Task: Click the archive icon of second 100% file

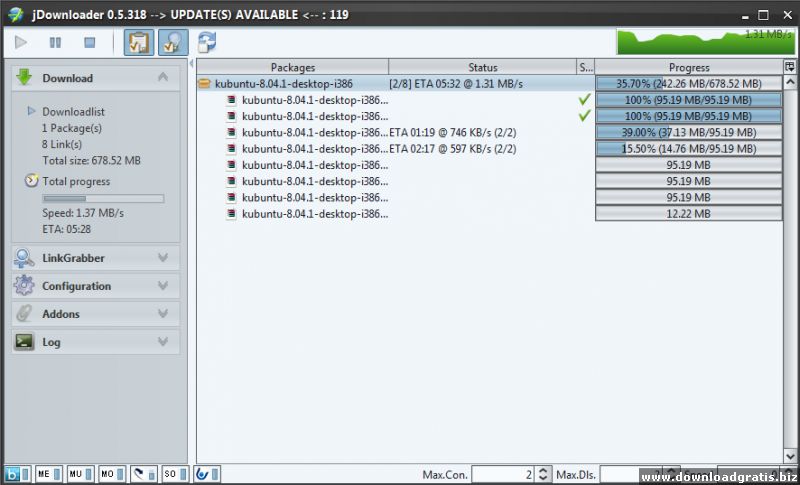Action: point(232,116)
